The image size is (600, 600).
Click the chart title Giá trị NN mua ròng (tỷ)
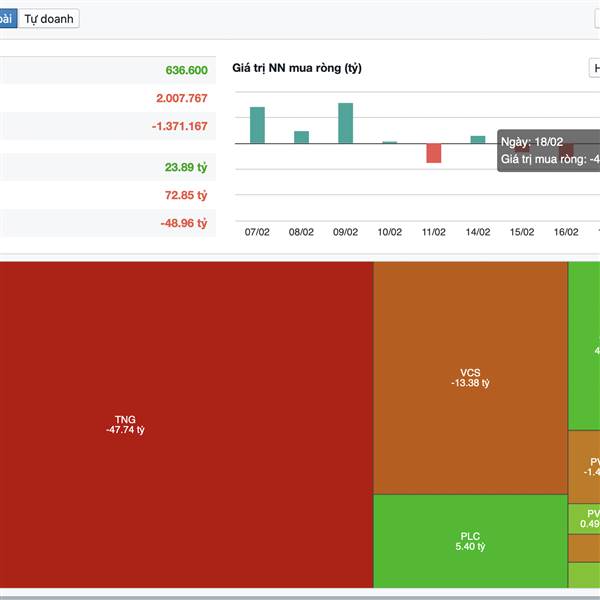pyautogui.click(x=297, y=68)
